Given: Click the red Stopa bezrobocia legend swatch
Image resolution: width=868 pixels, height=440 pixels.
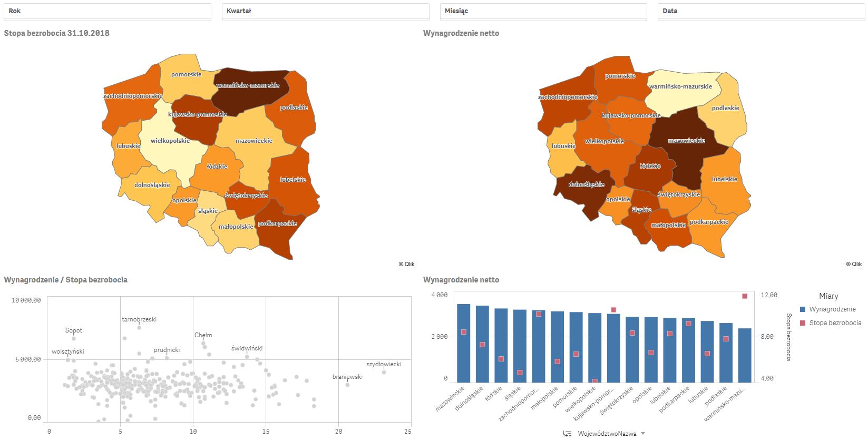Looking at the screenshot, I should click(803, 323).
